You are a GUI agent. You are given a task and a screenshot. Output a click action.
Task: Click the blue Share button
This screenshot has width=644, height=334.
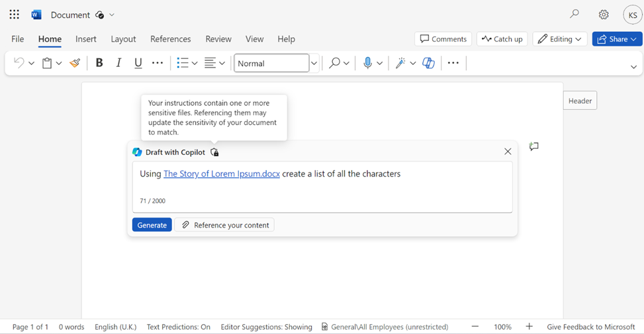pyautogui.click(x=617, y=39)
